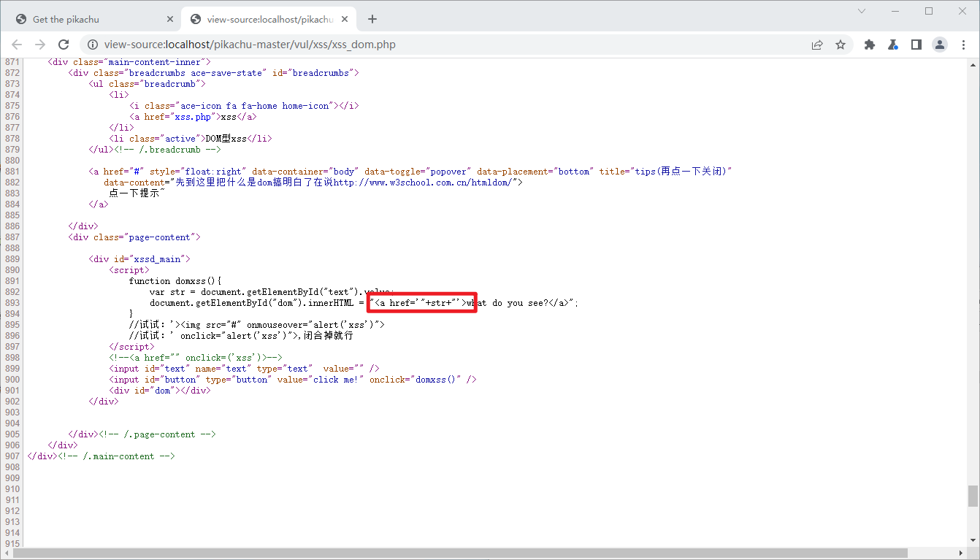Click the vertical scrollbar thumb
This screenshot has height=560, width=980.
(973, 496)
